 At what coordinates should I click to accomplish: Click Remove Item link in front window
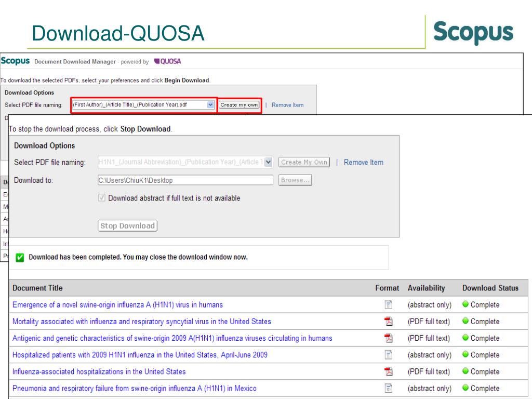(x=364, y=163)
